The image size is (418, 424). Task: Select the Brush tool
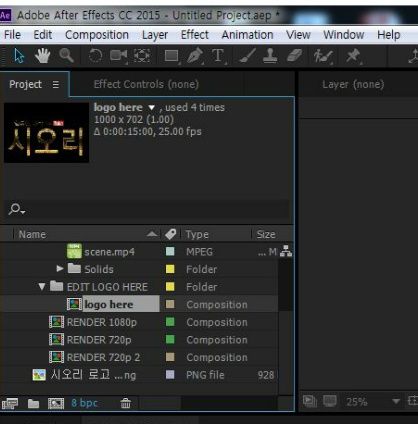(247, 55)
